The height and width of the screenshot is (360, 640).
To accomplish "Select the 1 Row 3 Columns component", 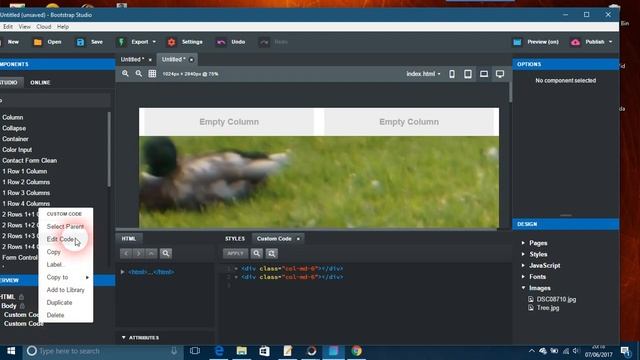I will pyautogui.click(x=26, y=193).
